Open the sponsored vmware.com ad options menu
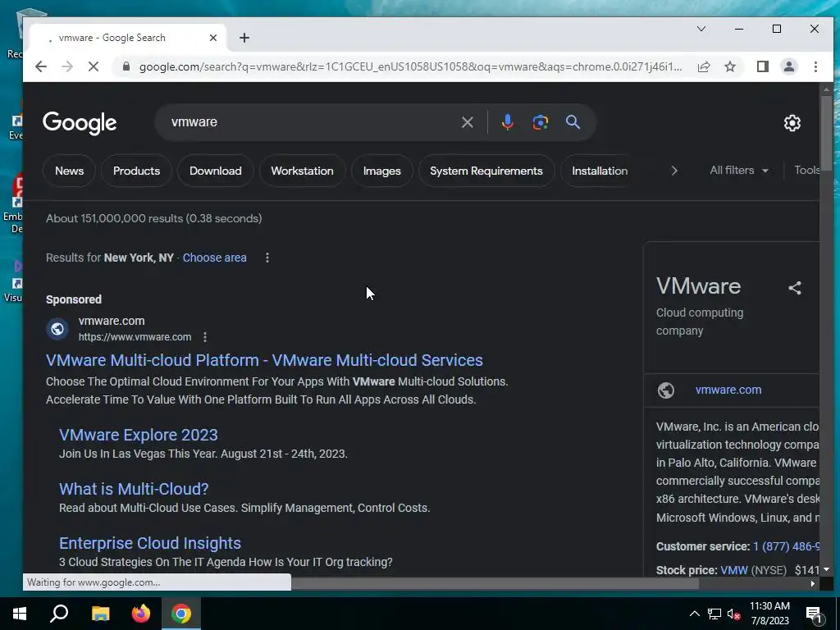This screenshot has height=630, width=840. 205,337
